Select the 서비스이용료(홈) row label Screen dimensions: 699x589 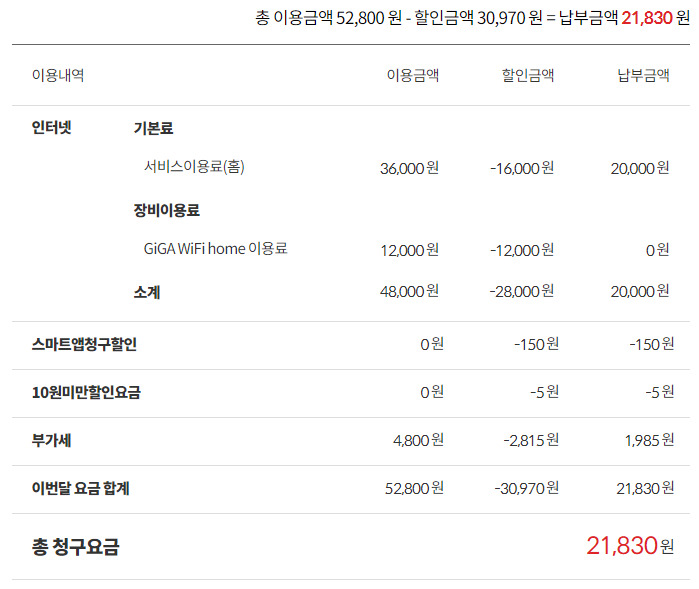pos(194,167)
